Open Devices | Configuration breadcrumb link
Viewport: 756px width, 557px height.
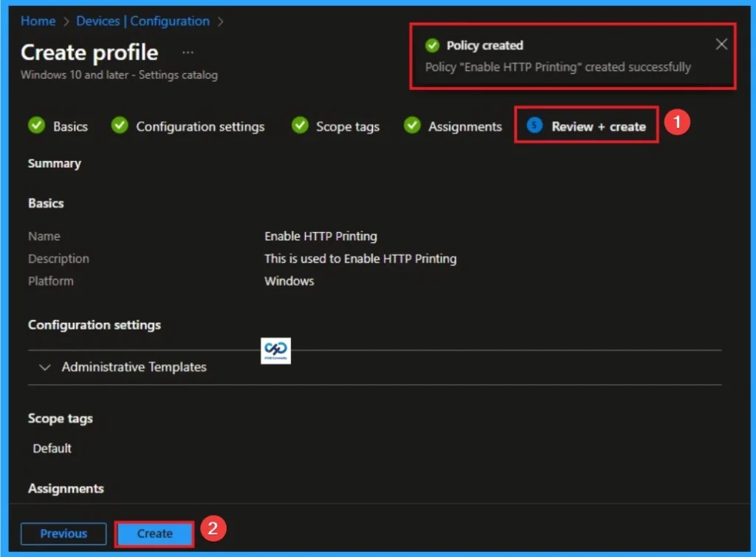point(142,21)
